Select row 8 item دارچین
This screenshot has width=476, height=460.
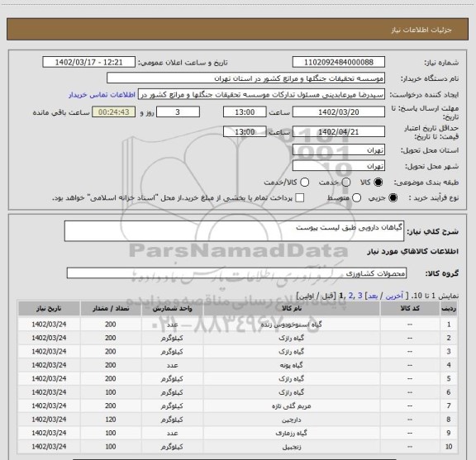pos(291,420)
